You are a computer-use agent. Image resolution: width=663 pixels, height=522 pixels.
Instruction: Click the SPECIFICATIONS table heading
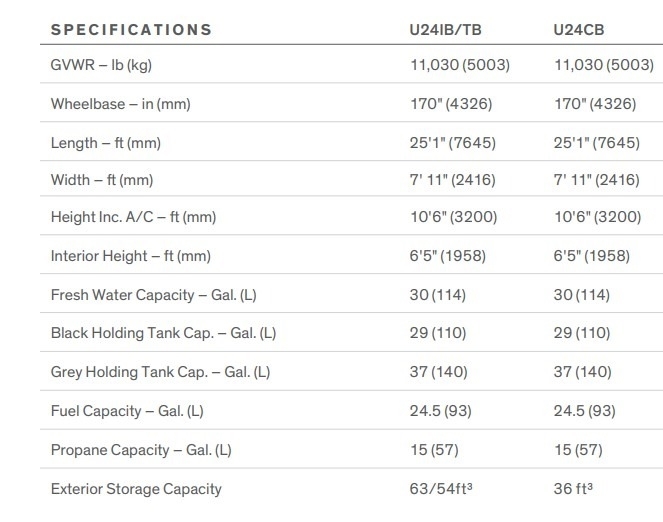pos(131,29)
